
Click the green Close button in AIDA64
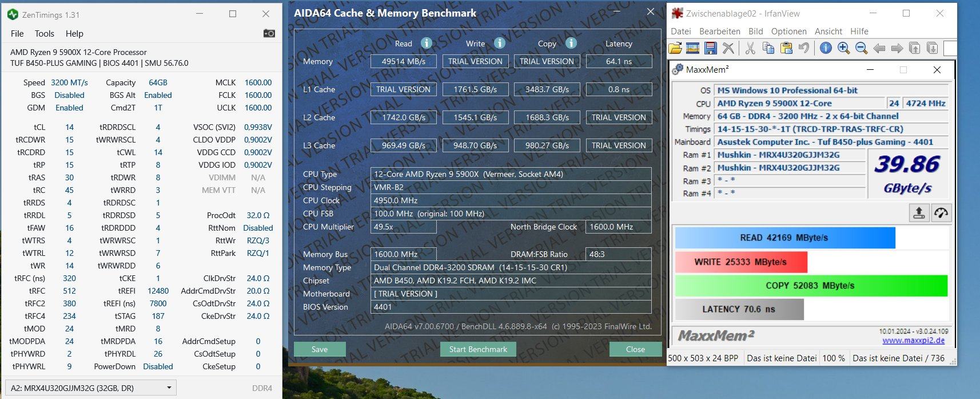point(635,349)
